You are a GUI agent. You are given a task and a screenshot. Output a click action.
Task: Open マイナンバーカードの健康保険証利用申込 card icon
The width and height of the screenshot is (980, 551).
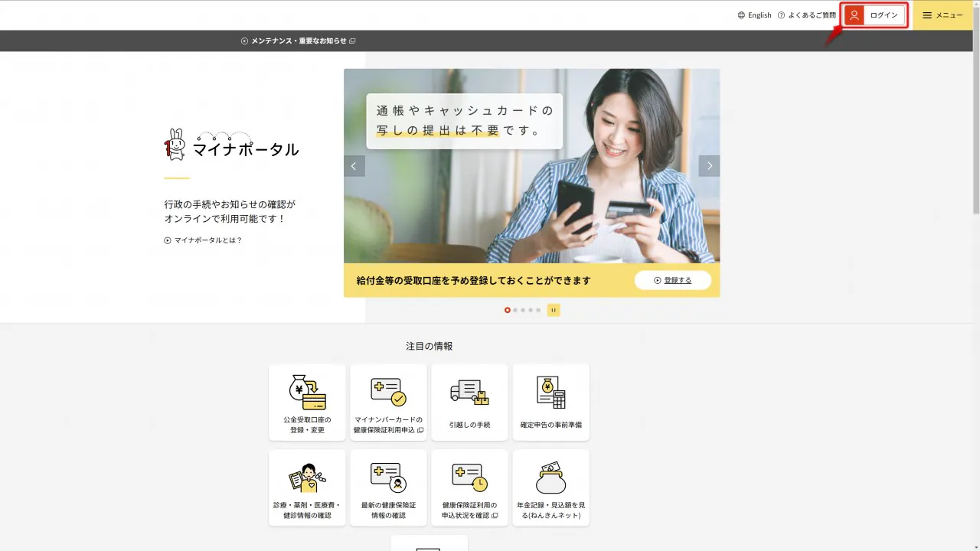(388, 393)
